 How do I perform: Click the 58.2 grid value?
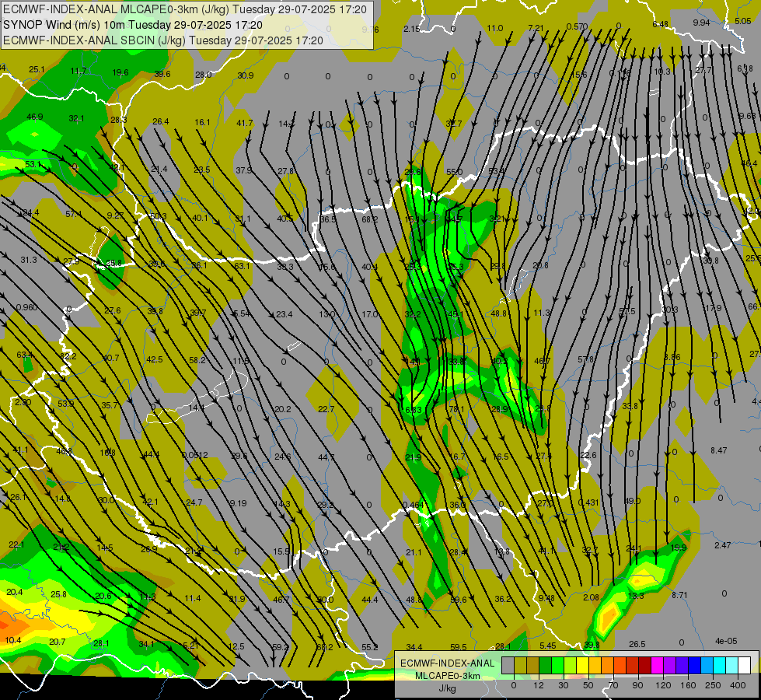click(197, 360)
